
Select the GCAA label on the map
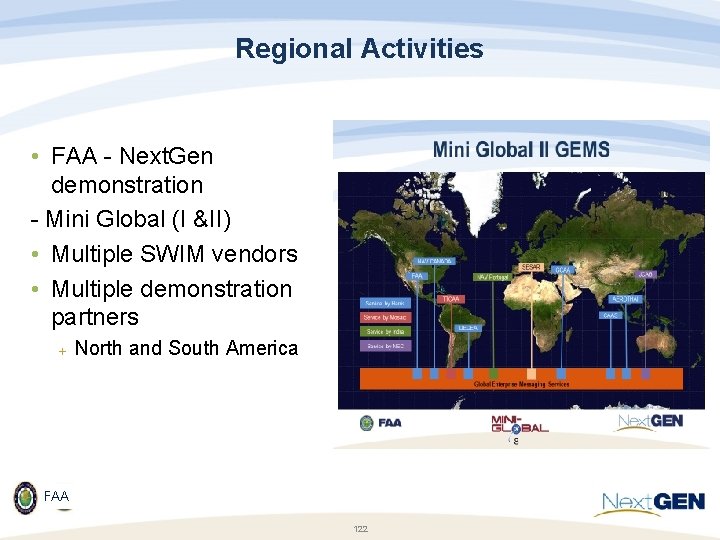[562, 270]
